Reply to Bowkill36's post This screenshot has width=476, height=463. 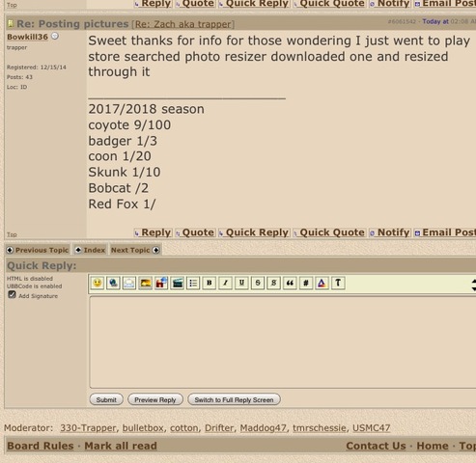click(x=153, y=232)
